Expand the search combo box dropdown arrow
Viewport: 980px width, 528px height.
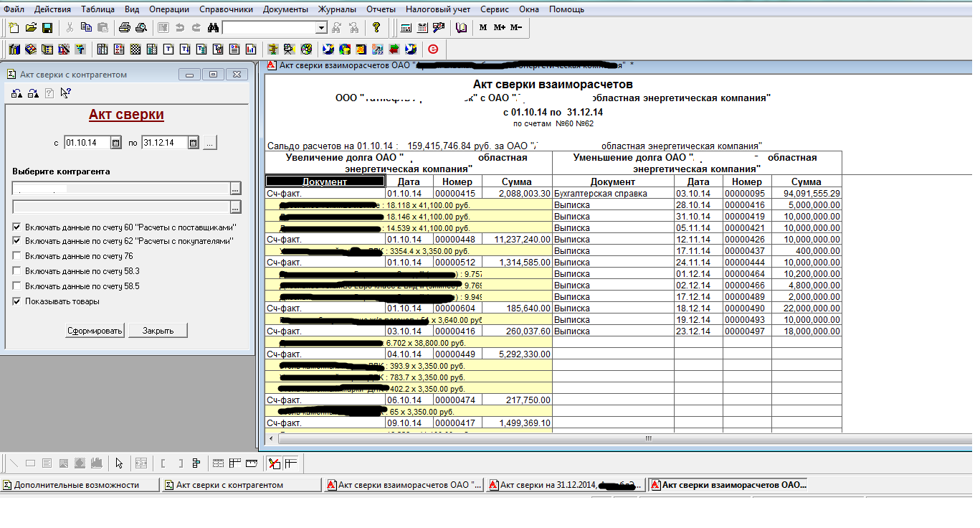(x=321, y=28)
